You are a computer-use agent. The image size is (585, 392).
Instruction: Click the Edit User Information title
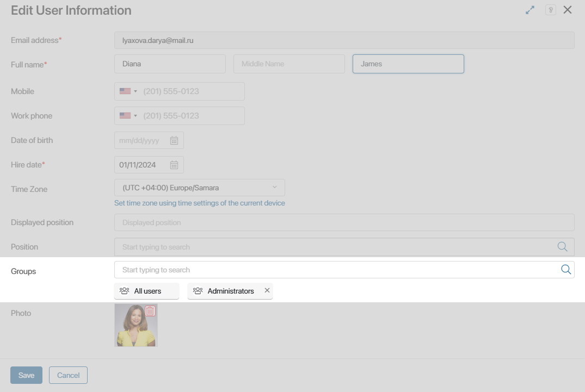(71, 10)
